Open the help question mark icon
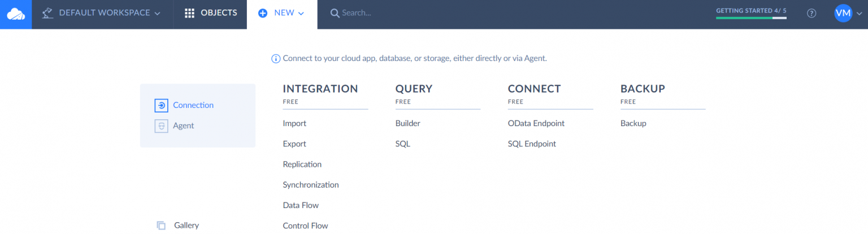This screenshot has width=868, height=234. click(811, 13)
